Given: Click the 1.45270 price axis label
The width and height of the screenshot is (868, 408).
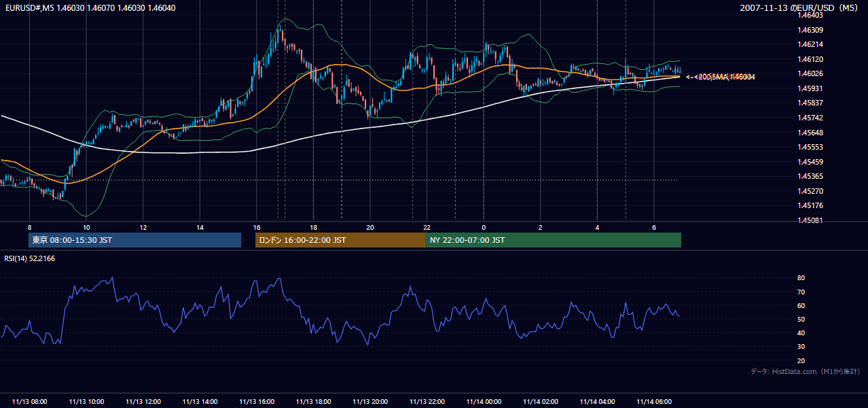Looking at the screenshot, I should (810, 191).
